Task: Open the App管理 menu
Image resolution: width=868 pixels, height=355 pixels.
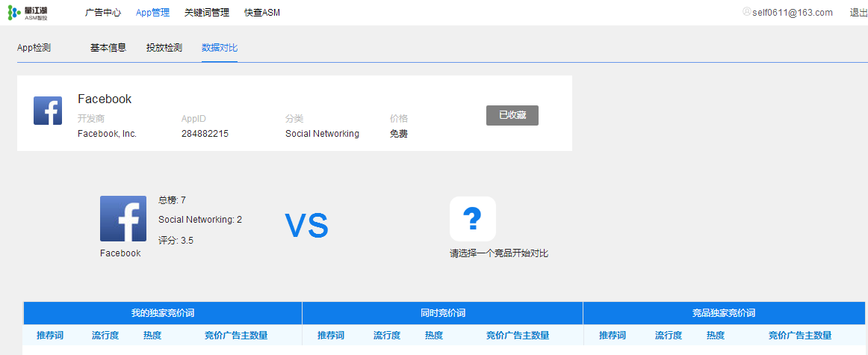Action: 152,12
